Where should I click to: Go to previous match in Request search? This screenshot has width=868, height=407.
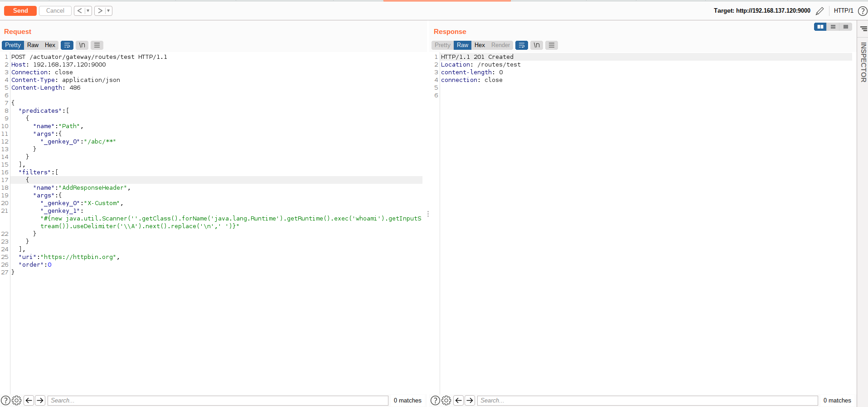[29, 400]
